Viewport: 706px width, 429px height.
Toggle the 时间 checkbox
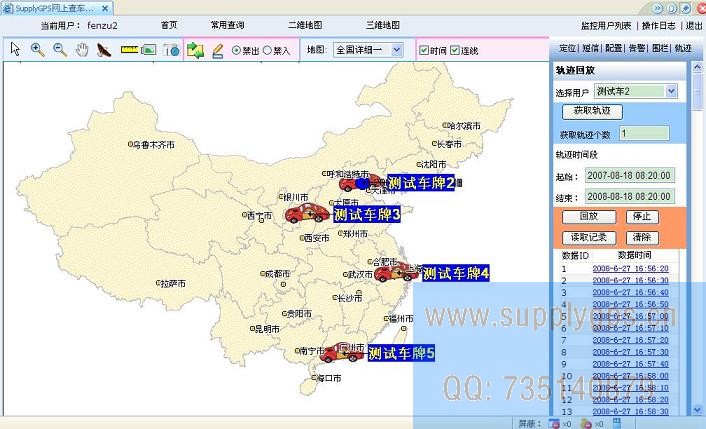coord(425,50)
